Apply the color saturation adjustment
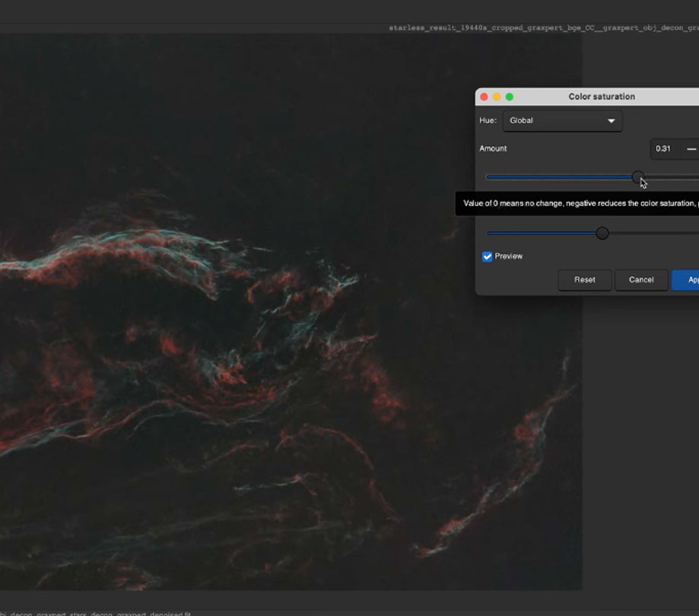 tap(691, 280)
